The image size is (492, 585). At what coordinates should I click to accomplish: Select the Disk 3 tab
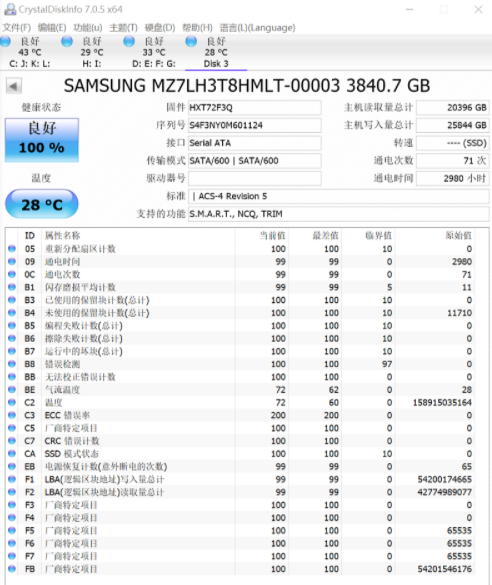[216, 52]
